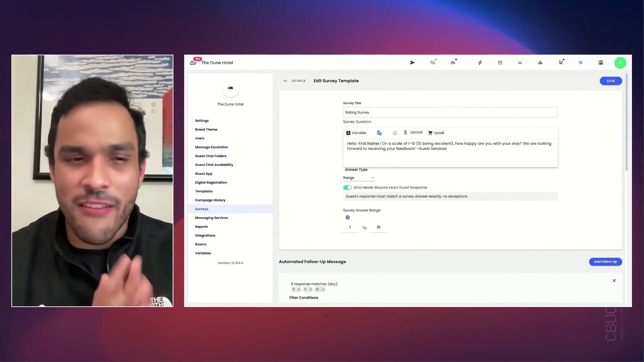
Task: Open the green R user avatar menu
Action: (620, 63)
